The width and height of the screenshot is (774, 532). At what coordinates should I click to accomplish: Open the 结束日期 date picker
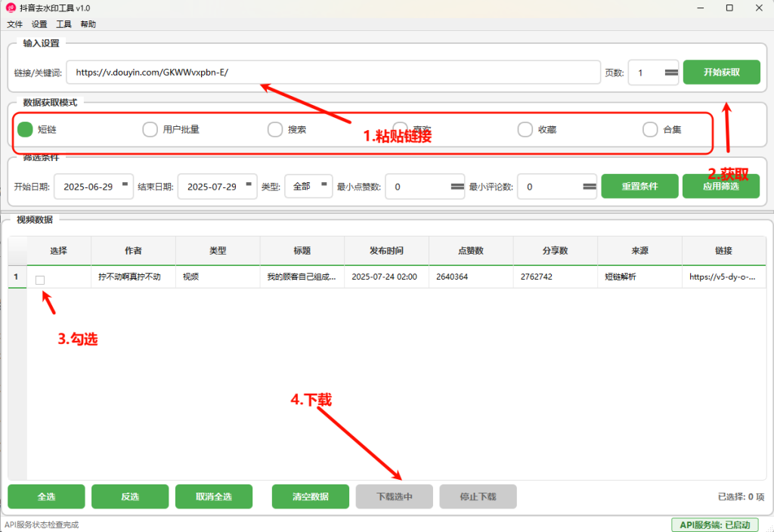pyautogui.click(x=217, y=186)
